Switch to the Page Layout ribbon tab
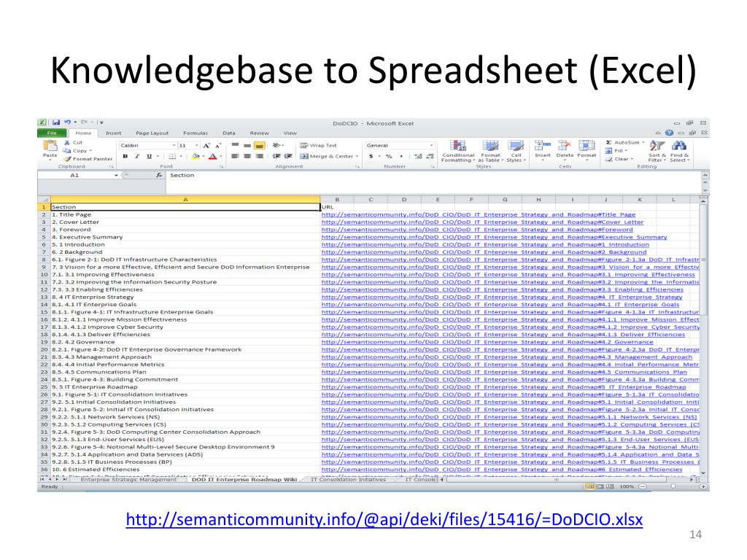The width and height of the screenshot is (747, 560). (152, 133)
